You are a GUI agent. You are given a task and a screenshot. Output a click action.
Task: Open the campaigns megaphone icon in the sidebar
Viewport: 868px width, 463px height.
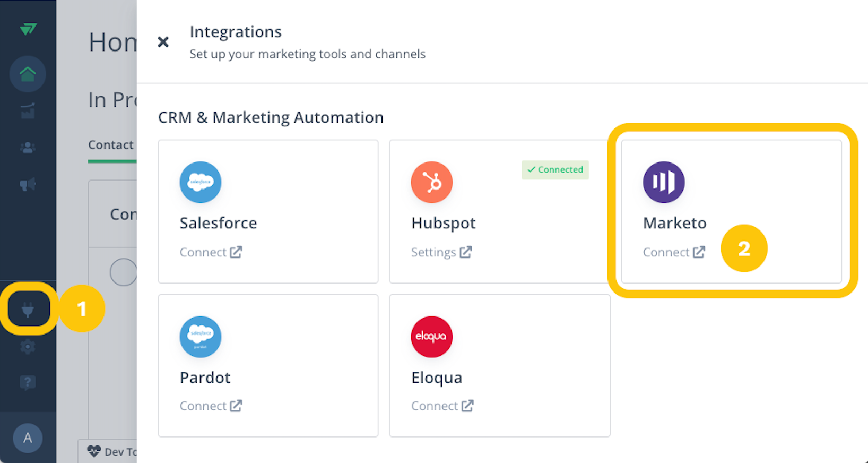point(28,184)
